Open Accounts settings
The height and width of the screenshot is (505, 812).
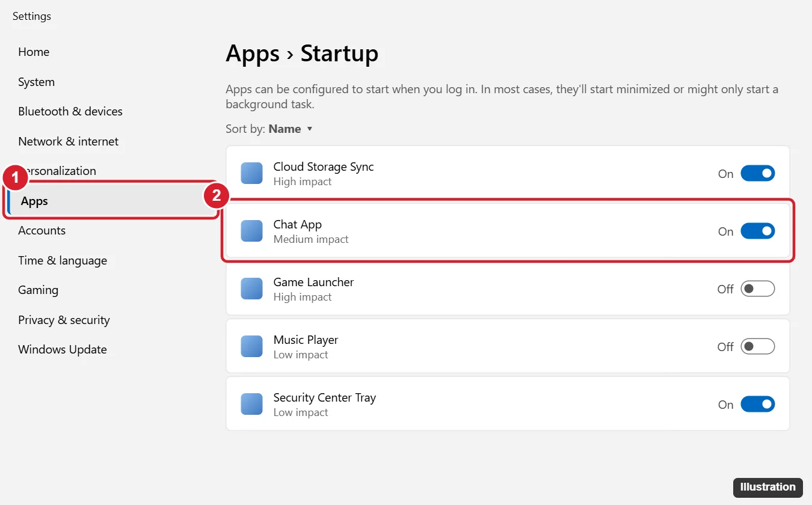point(42,230)
